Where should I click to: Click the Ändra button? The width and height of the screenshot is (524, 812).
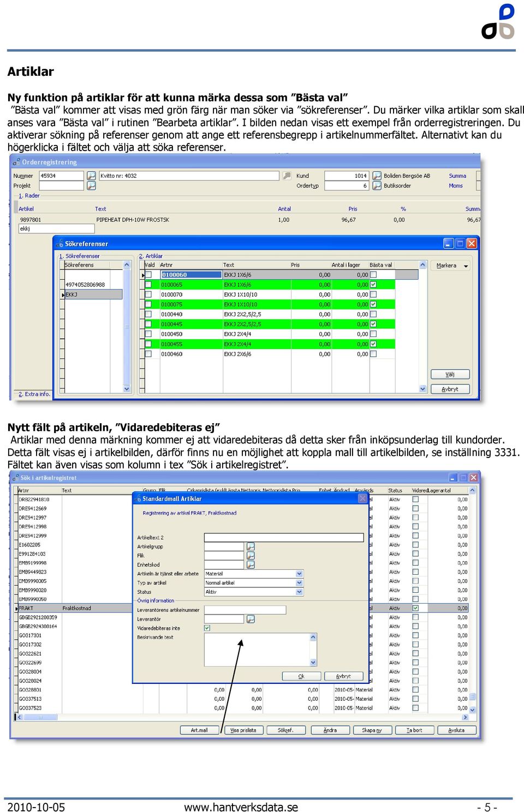(x=330, y=730)
